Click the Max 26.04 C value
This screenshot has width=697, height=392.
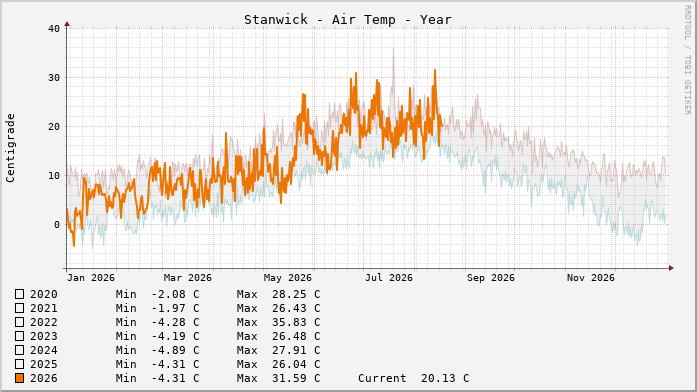[x=278, y=364]
